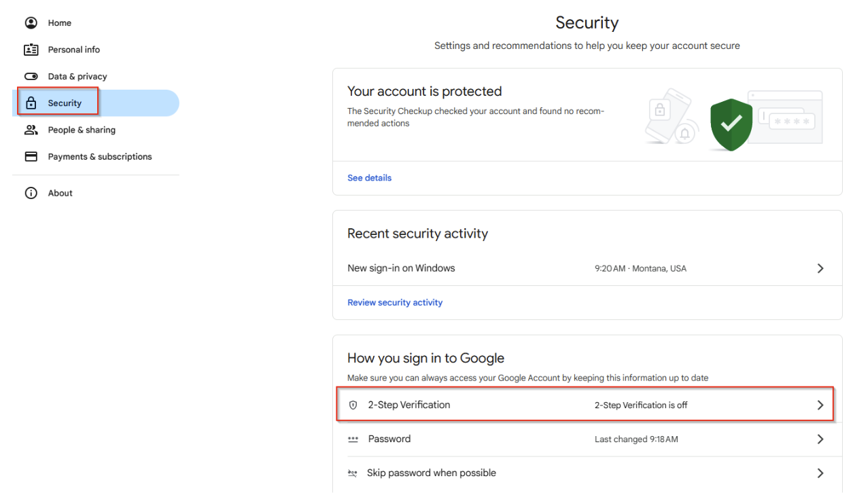This screenshot has height=504, width=855.
Task: Open the See details link
Action: coord(369,178)
